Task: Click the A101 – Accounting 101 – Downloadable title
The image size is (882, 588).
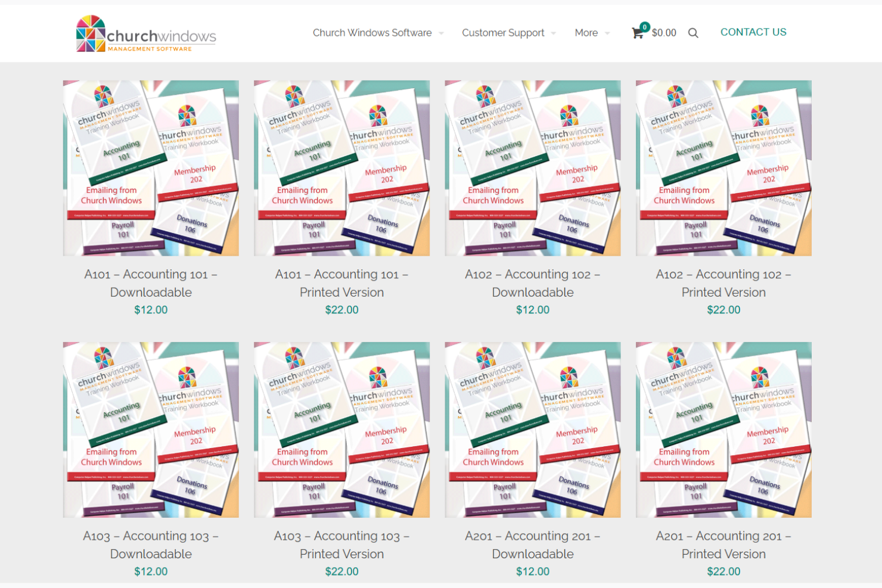Action: [x=151, y=283]
